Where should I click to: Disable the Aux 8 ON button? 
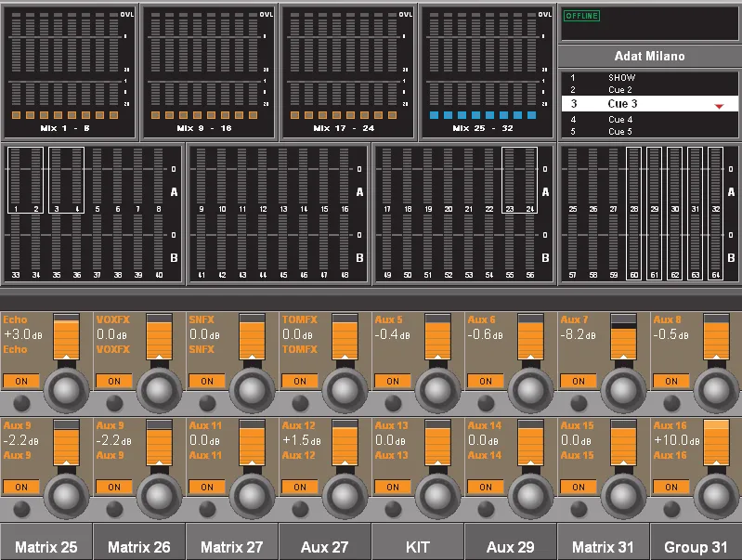pyautogui.click(x=670, y=381)
